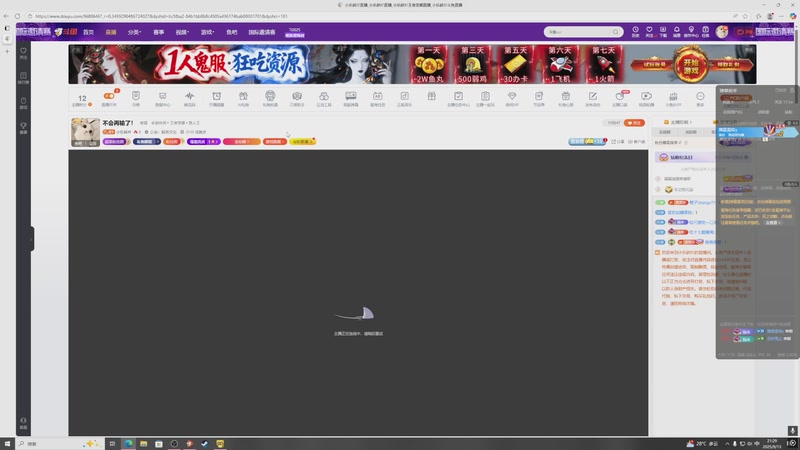Click the 开始游戏 round banner button
Image resolution: width=800 pixels, height=450 pixels.
click(x=691, y=65)
